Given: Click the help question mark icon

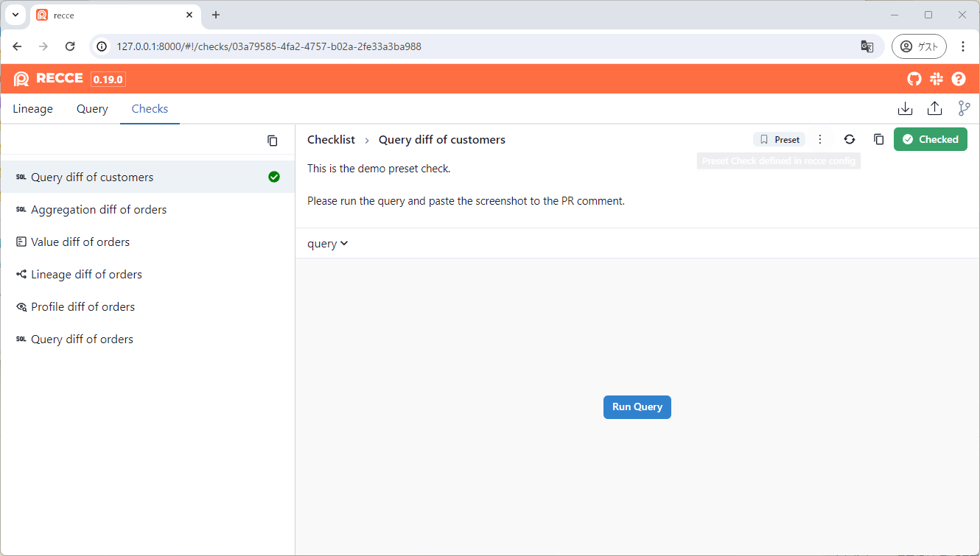Looking at the screenshot, I should [x=959, y=79].
